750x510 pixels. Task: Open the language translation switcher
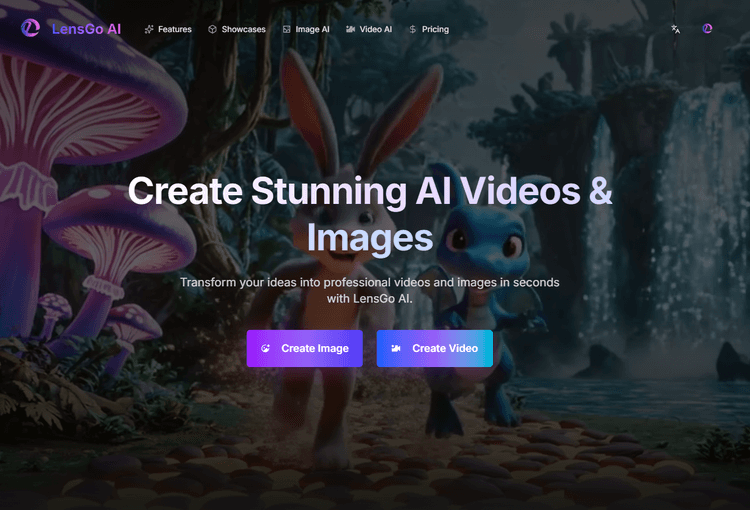point(676,29)
